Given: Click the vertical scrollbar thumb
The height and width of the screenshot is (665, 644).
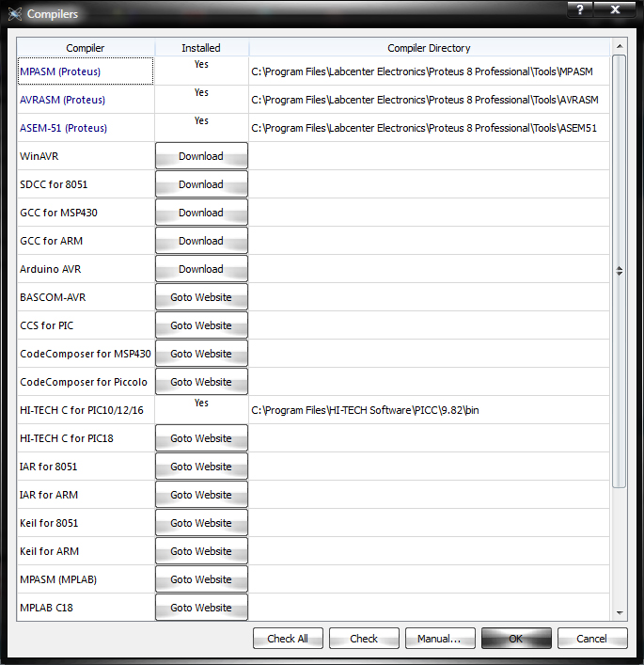Looking at the screenshot, I should (620, 272).
